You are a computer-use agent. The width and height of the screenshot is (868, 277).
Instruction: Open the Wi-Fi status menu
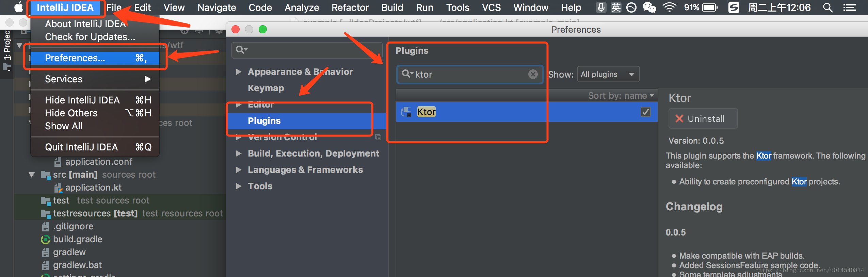pyautogui.click(x=669, y=7)
